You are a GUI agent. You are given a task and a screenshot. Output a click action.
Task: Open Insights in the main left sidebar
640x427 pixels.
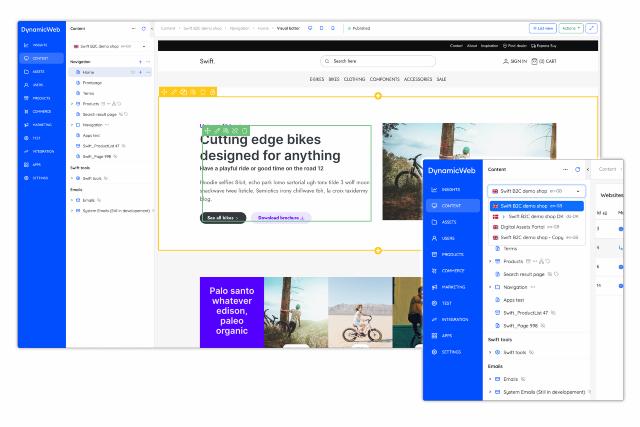pyautogui.click(x=41, y=45)
